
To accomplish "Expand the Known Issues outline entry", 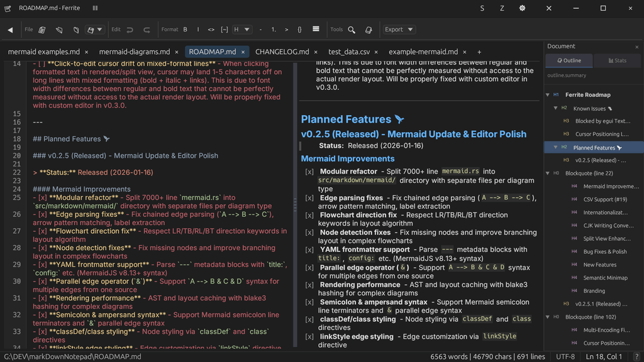I will click(x=555, y=108).
